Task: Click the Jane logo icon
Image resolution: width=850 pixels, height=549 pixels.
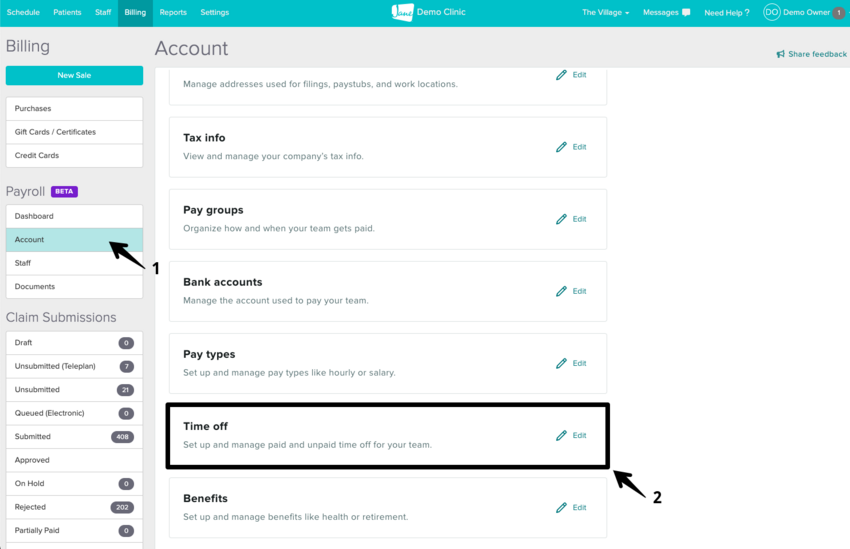Action: pos(402,13)
